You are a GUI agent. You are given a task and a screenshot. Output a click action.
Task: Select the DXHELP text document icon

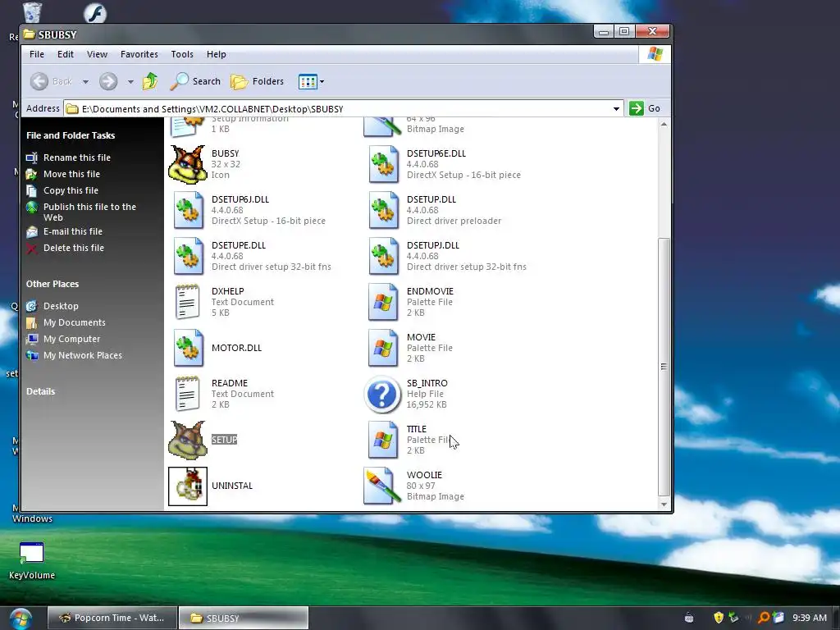coord(188,302)
